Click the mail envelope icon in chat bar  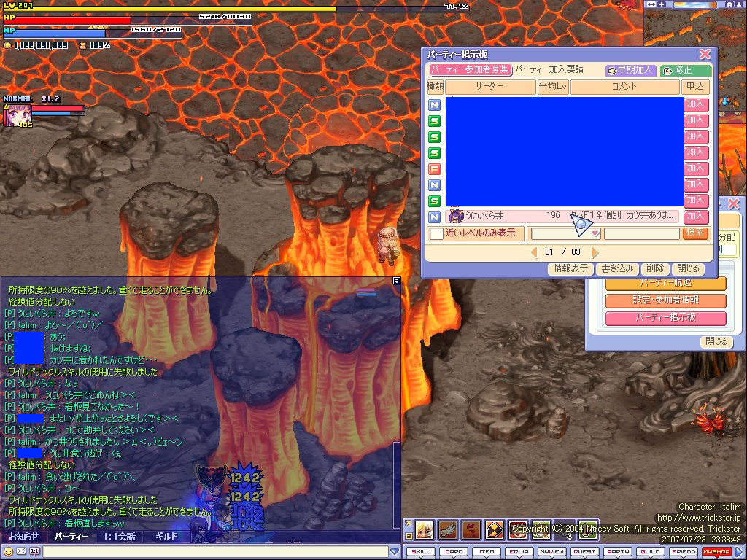click(21, 551)
